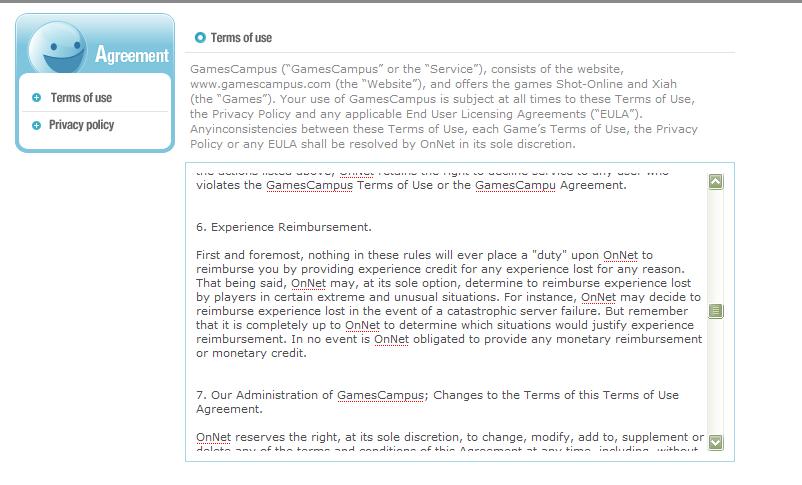The height and width of the screenshot is (485, 802).
Task: Click the Agreement title in the sidebar header
Action: pyautogui.click(x=132, y=55)
